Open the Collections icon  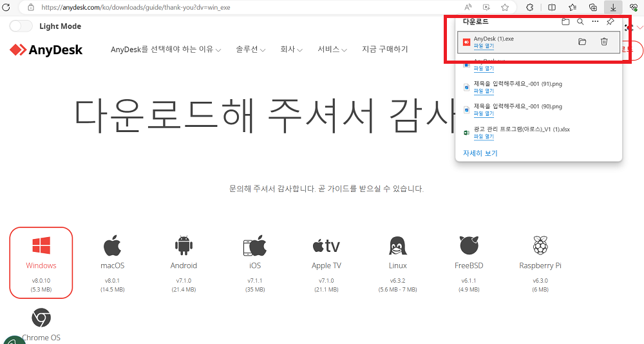[x=592, y=7]
